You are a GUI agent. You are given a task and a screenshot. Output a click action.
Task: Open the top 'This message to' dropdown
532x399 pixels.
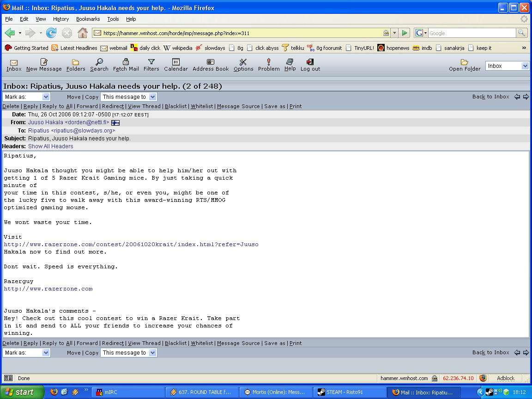pos(128,97)
